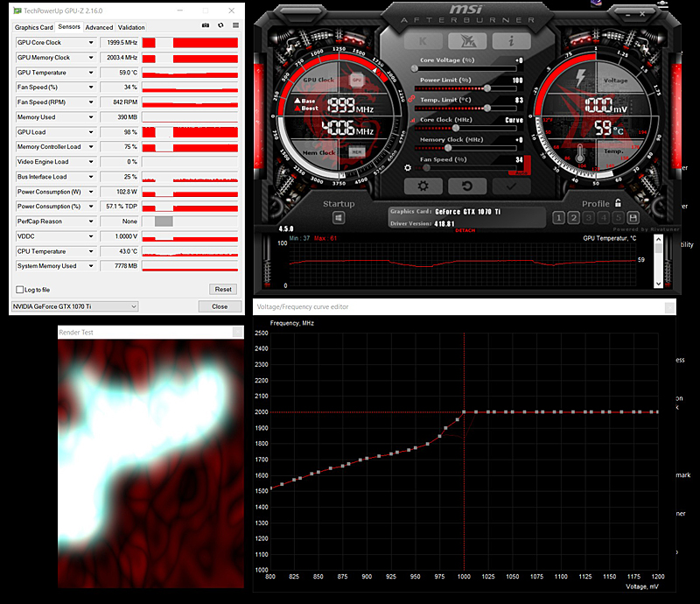Click the GPU-Z refresh icon

click(x=220, y=25)
